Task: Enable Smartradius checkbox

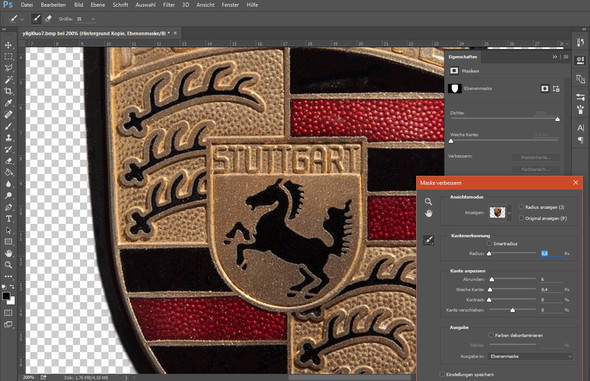Action: (x=489, y=243)
